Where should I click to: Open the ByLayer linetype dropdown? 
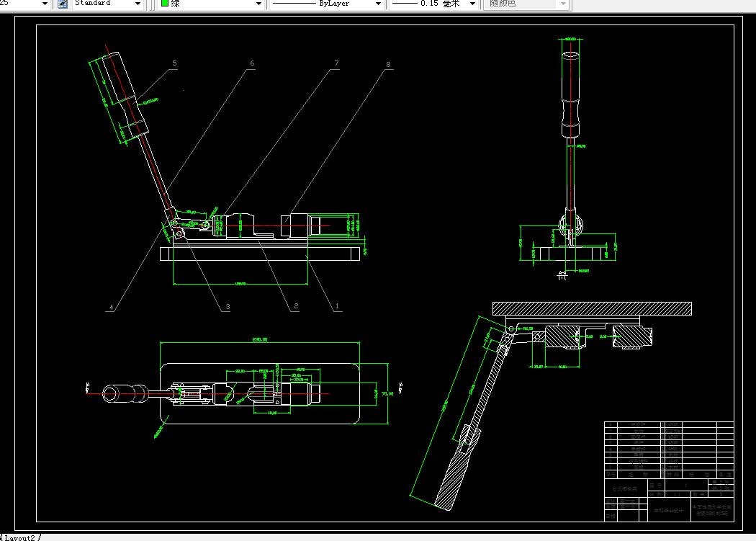pyautogui.click(x=378, y=4)
